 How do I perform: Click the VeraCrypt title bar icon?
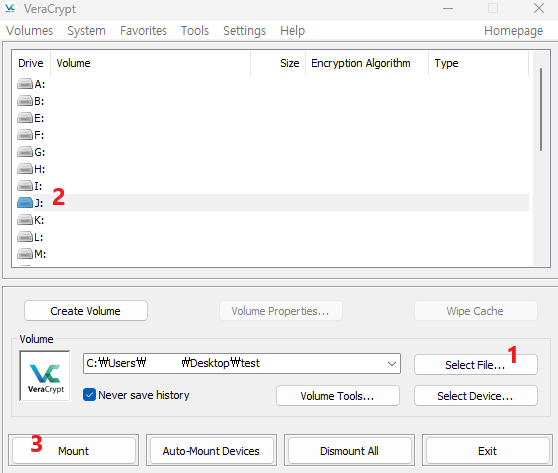click(x=10, y=9)
